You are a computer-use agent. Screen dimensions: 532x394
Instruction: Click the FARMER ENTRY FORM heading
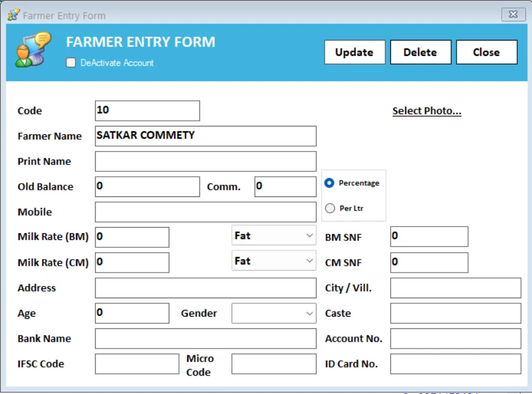point(141,42)
